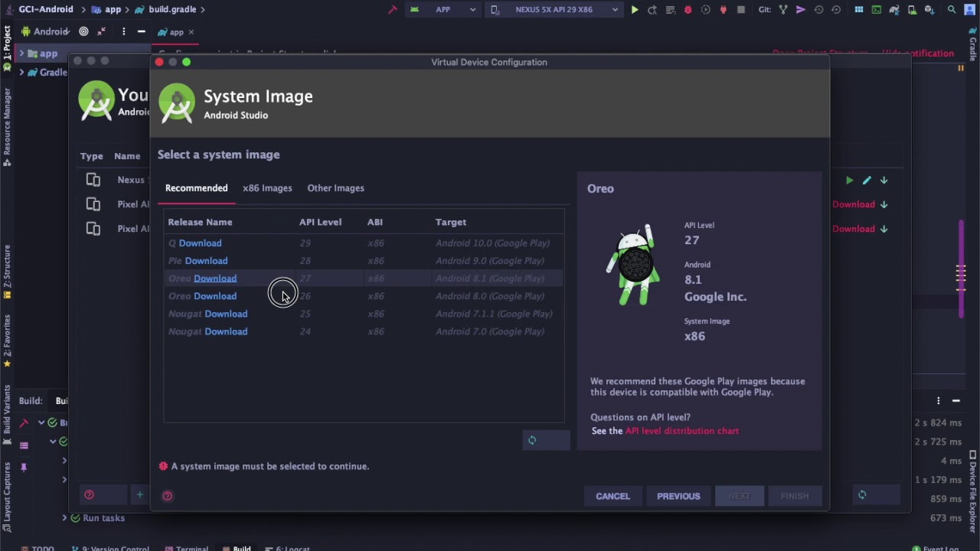Viewport: 980px width, 551px height.
Task: Click the PREVIOUS button
Action: point(678,496)
